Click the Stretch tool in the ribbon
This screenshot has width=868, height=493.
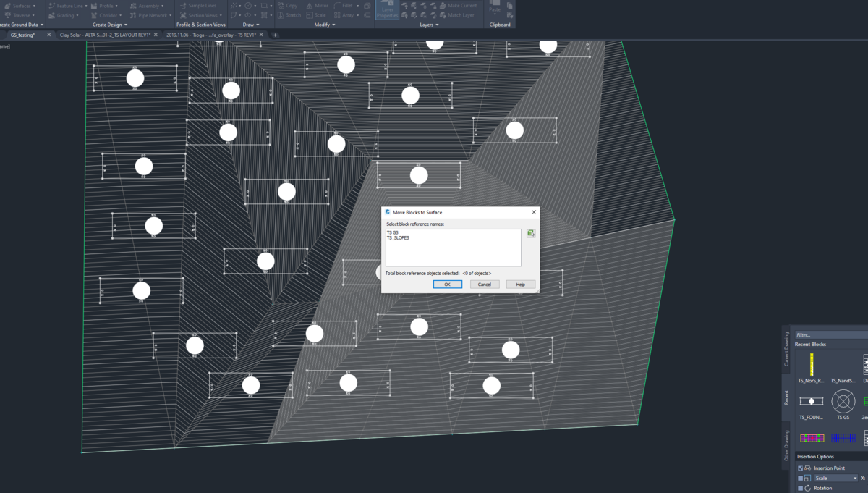[288, 15]
